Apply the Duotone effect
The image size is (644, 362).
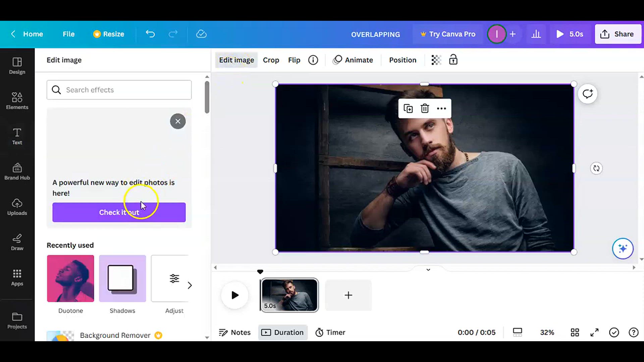pos(70,279)
